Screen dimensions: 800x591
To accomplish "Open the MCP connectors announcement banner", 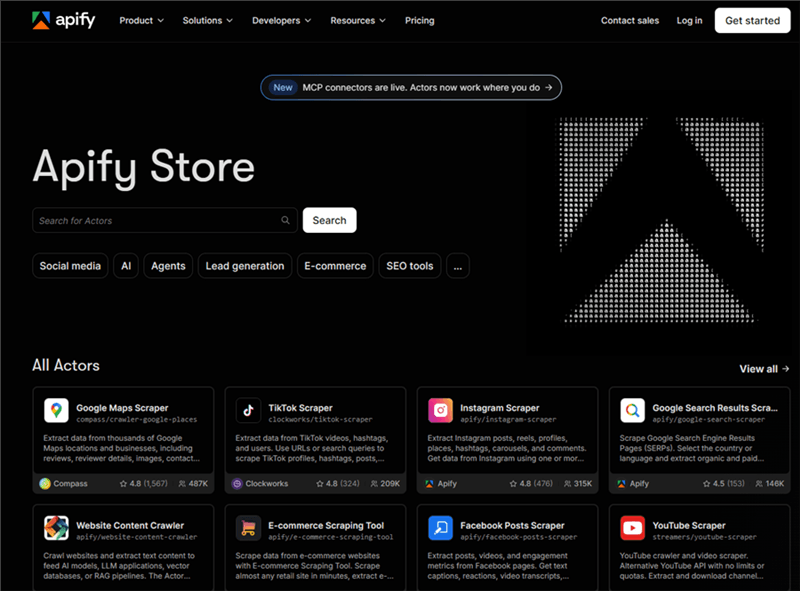I will (x=411, y=87).
